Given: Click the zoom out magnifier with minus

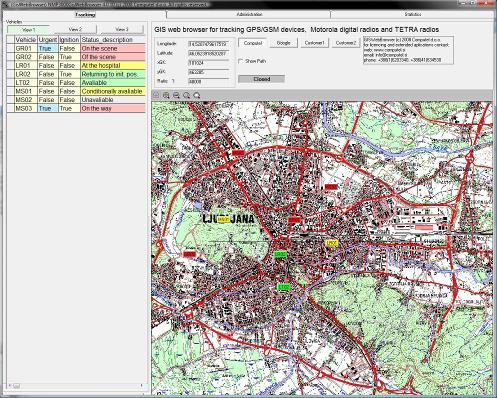Looking at the screenshot, I should [176, 95].
